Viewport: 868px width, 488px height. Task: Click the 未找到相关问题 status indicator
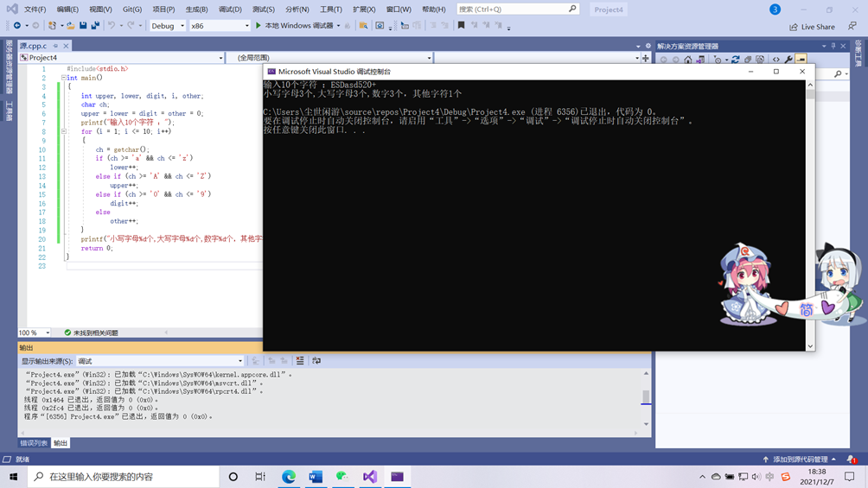tap(92, 333)
